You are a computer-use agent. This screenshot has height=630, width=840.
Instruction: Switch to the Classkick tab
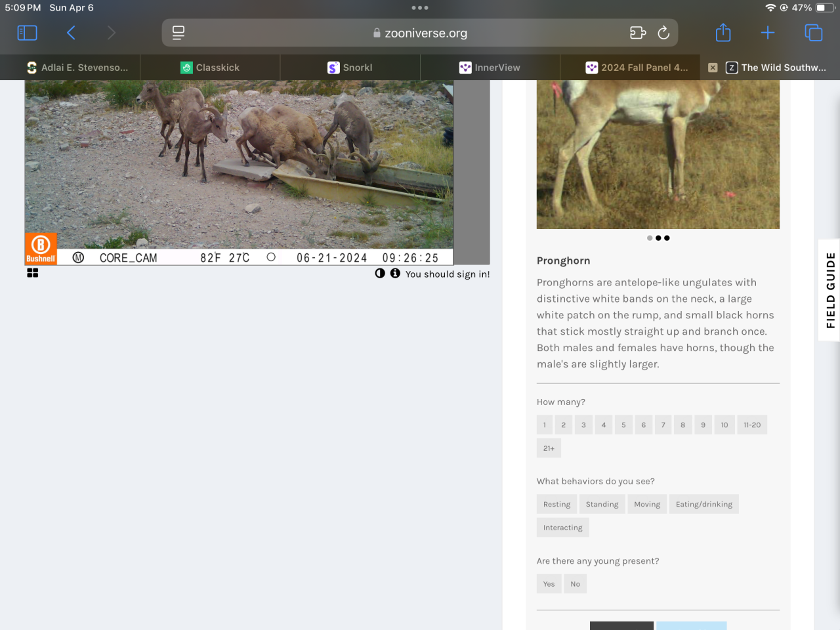(210, 68)
